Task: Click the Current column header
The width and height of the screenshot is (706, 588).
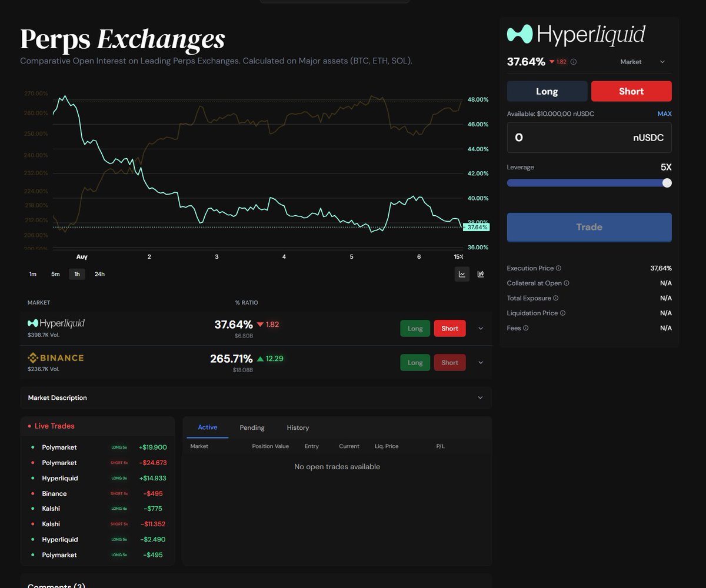Action: (x=349, y=446)
